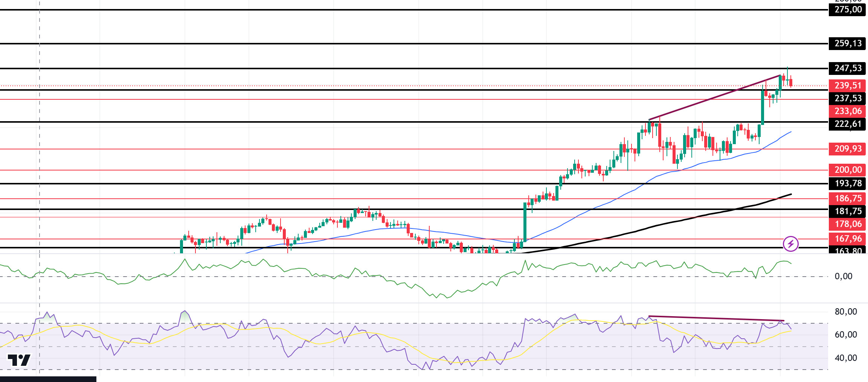Select the 181,75 price level label

[x=847, y=212]
